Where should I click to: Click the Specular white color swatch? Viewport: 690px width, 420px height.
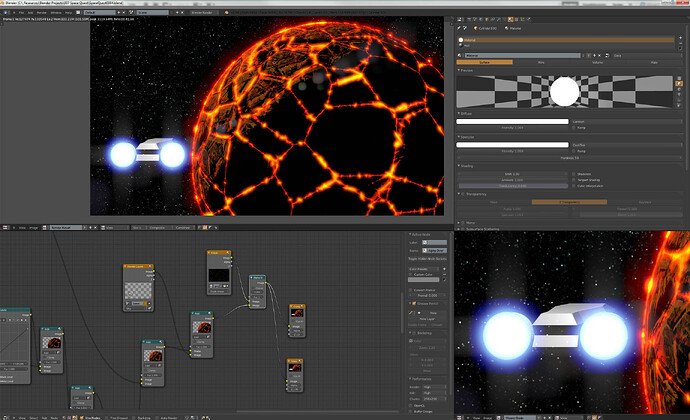pyautogui.click(x=513, y=145)
